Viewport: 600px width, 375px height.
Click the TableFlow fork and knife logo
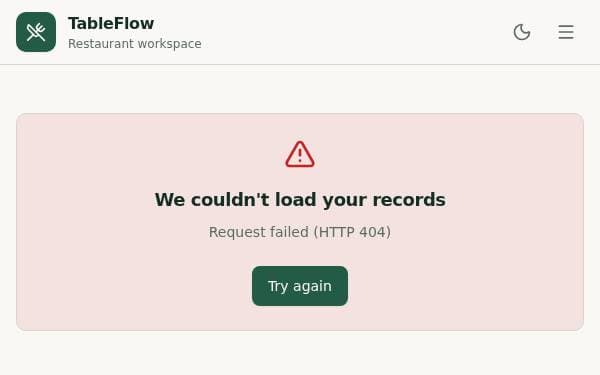coord(36,32)
